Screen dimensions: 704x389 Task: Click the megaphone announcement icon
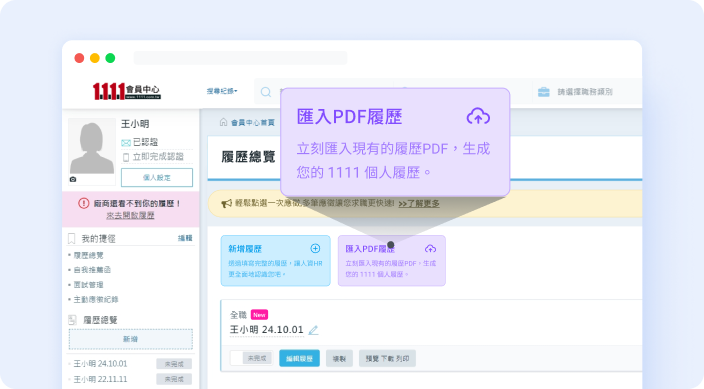tap(226, 203)
